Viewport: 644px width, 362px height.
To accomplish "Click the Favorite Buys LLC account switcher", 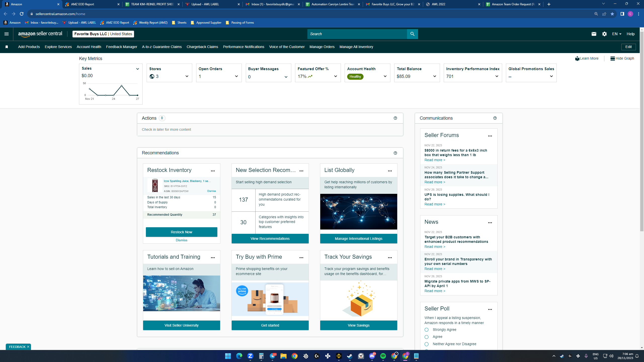I will pos(103,34).
